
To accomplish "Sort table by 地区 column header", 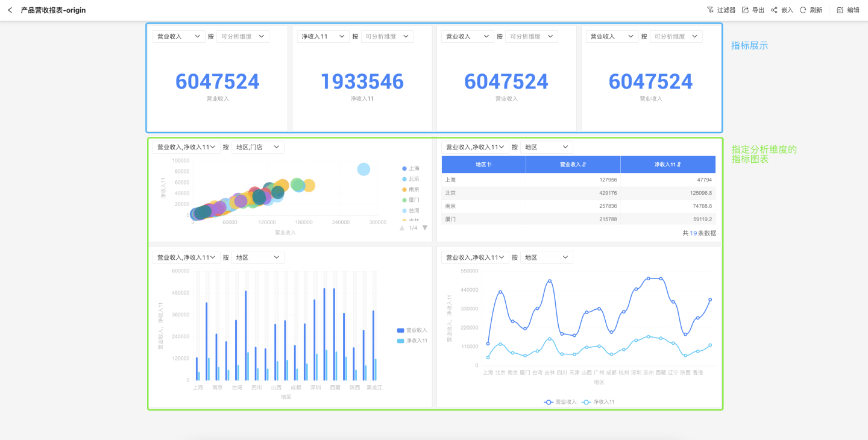I will click(x=483, y=165).
